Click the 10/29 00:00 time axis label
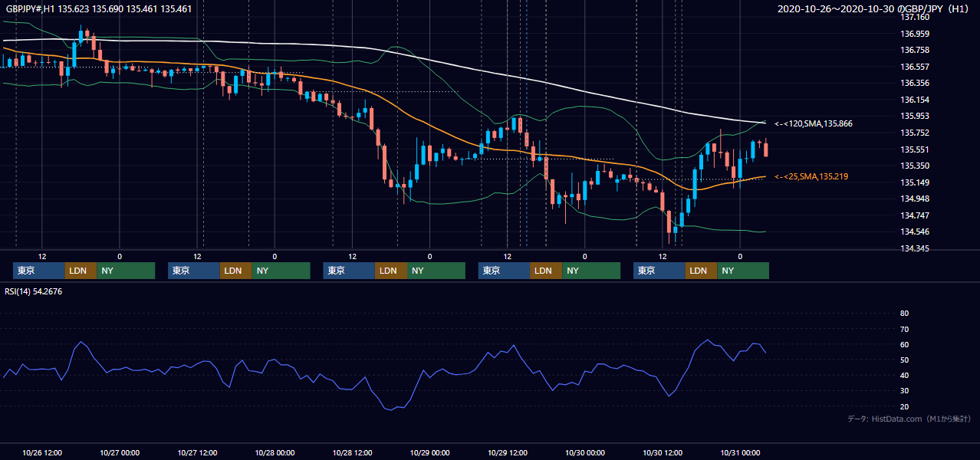The height and width of the screenshot is (460, 980). [429, 453]
